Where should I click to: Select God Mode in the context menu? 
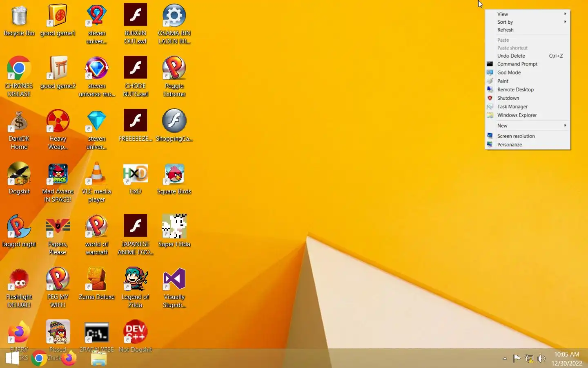click(528, 72)
